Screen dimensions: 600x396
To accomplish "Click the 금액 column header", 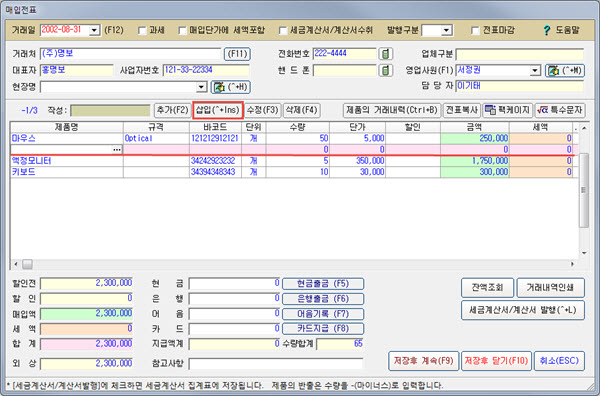I will 474,127.
